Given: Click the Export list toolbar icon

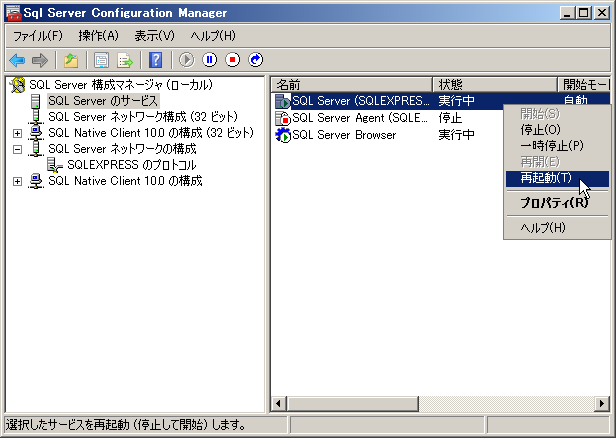Looking at the screenshot, I should click(125, 60).
